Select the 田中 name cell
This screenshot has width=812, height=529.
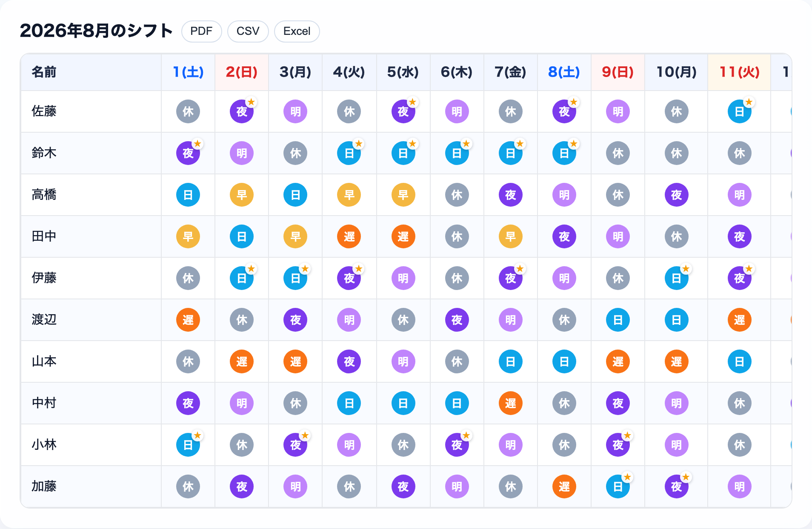91,236
